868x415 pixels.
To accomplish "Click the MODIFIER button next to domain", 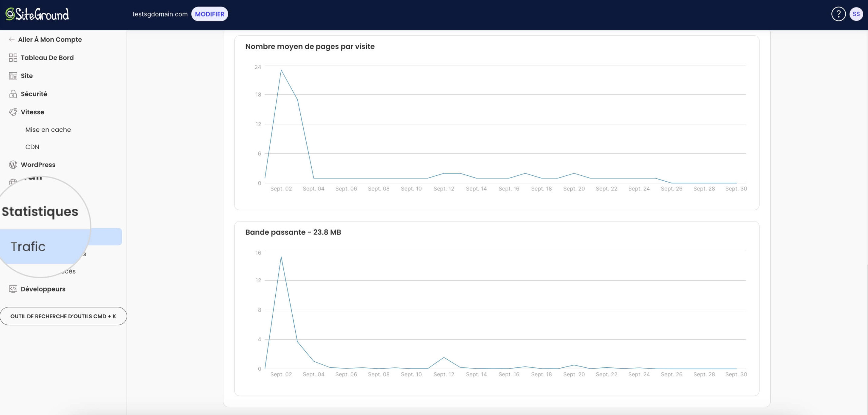I will (210, 14).
